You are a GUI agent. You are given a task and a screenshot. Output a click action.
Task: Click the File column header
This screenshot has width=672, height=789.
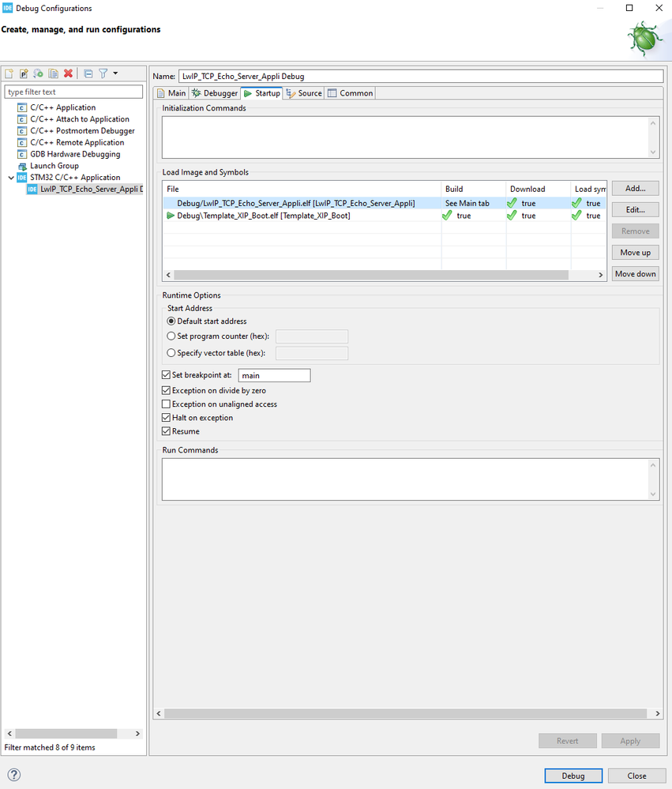click(x=302, y=189)
